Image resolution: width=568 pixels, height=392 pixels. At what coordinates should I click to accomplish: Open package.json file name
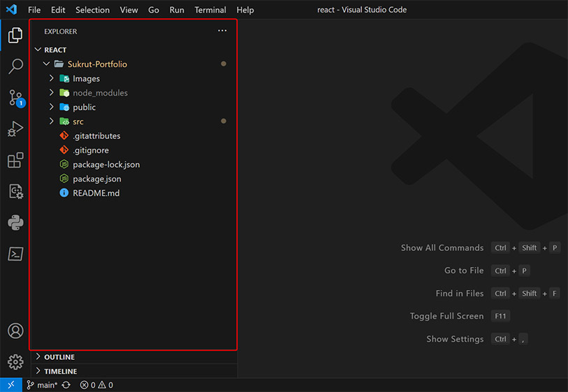pyautogui.click(x=96, y=179)
